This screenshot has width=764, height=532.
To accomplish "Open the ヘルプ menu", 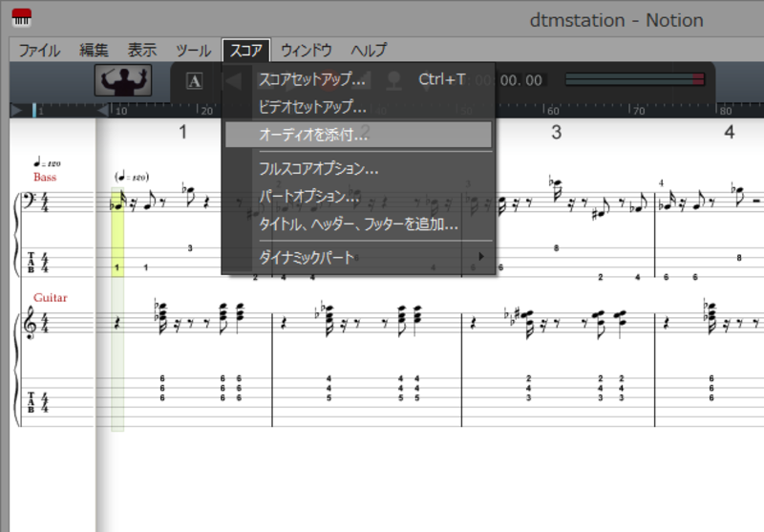I will [369, 51].
